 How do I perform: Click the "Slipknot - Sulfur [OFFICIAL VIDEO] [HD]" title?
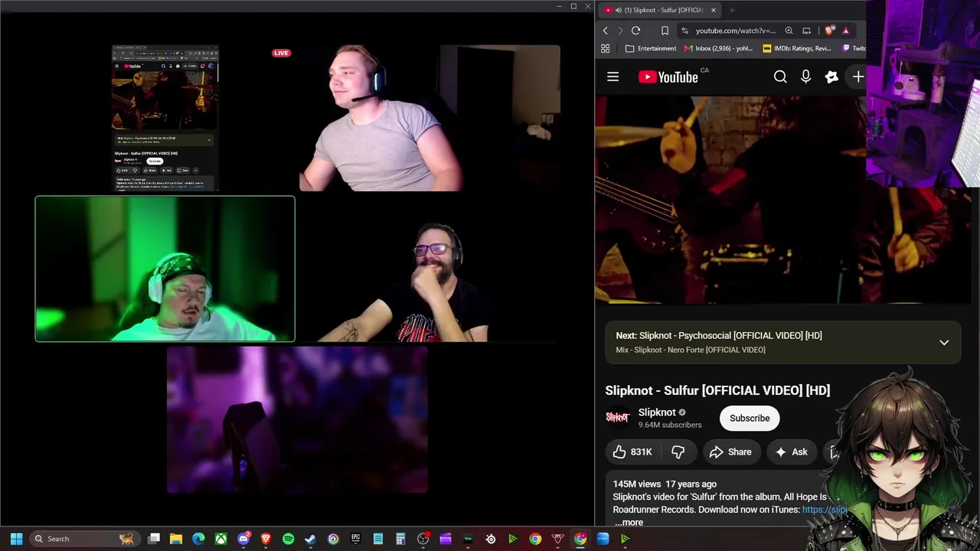point(717,390)
